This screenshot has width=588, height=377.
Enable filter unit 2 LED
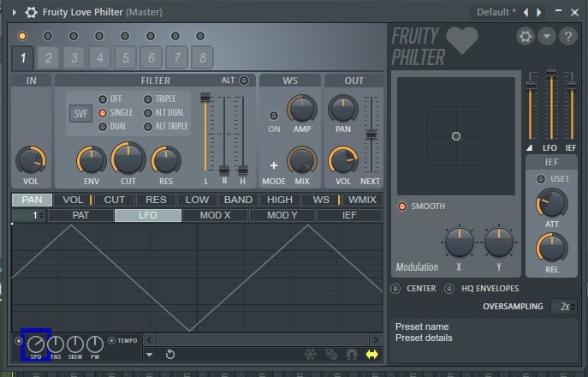point(48,36)
